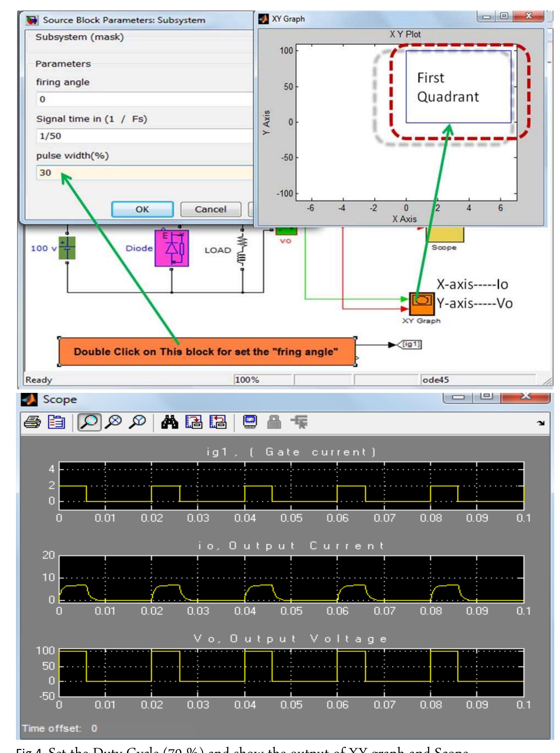Print the scope display
Image resolution: width=560 pixels, height=753 pixels.
click(x=32, y=423)
